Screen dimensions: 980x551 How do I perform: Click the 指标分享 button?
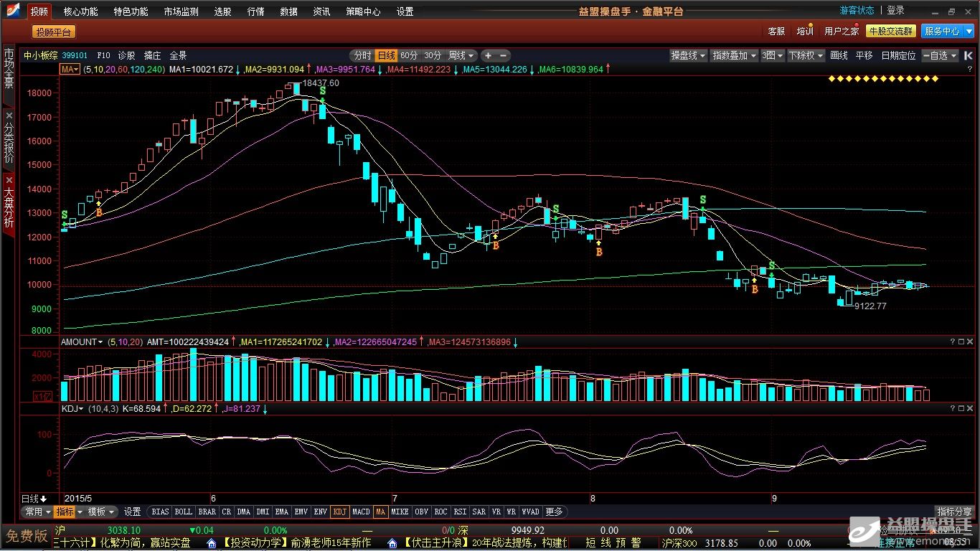pyautogui.click(x=955, y=512)
